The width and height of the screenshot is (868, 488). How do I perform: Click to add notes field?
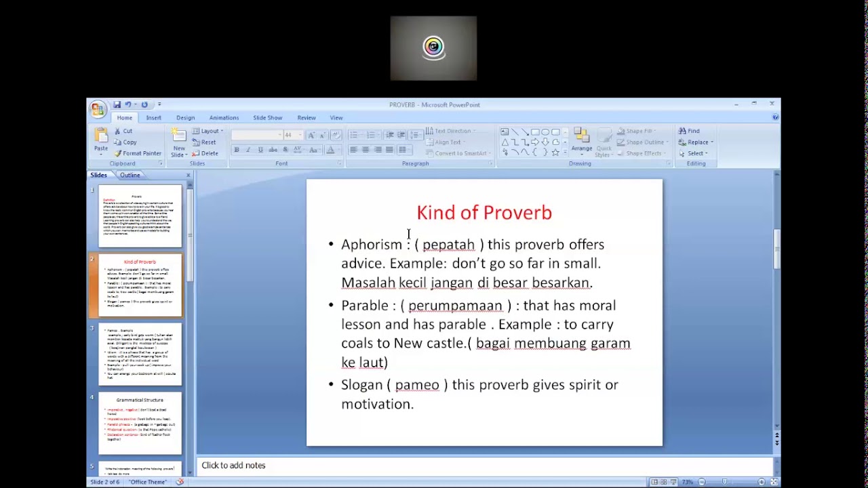click(x=484, y=466)
